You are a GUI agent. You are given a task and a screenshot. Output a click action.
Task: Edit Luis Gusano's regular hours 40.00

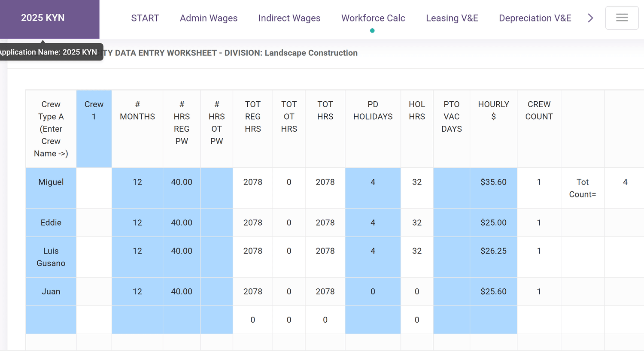[182, 257]
